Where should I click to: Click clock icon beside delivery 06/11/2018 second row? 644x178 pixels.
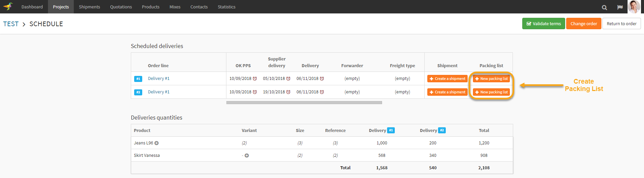pos(322,92)
